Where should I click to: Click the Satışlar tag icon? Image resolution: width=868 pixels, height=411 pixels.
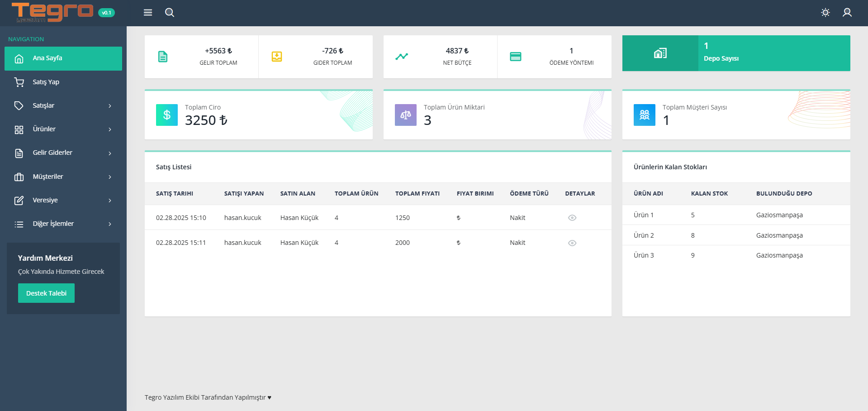pyautogui.click(x=19, y=105)
